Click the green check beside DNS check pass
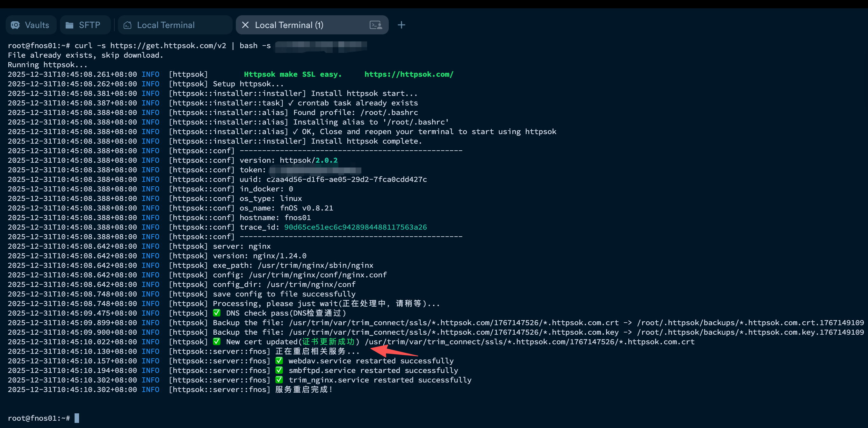This screenshot has height=428, width=868. point(217,313)
